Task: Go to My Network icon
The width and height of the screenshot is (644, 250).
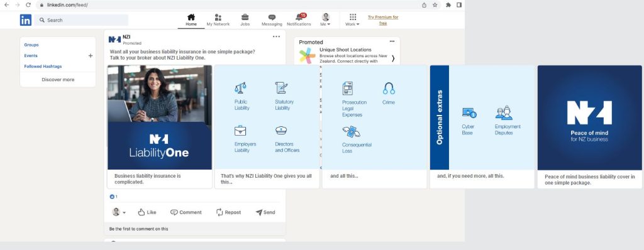Action: coord(218,17)
